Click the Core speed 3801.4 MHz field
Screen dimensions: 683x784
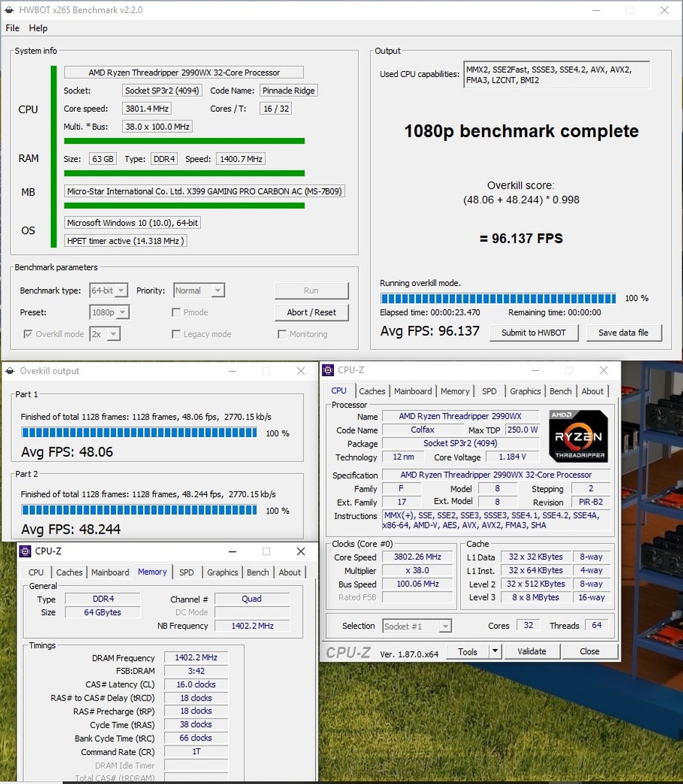pos(147,108)
